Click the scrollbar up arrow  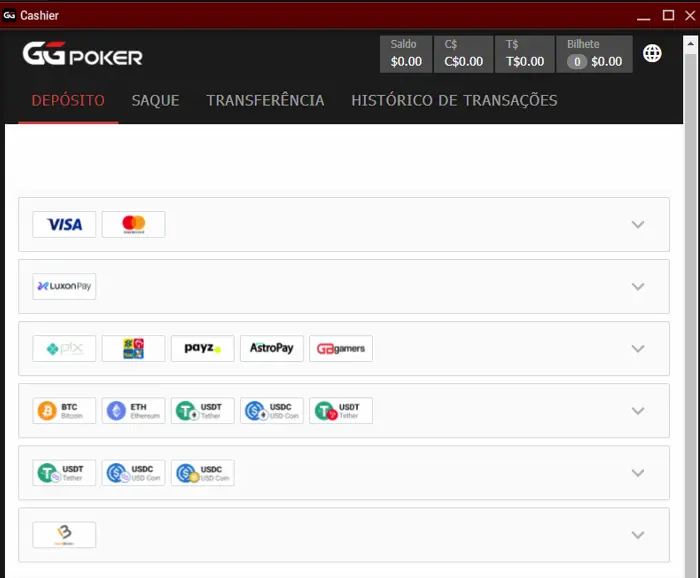691,43
